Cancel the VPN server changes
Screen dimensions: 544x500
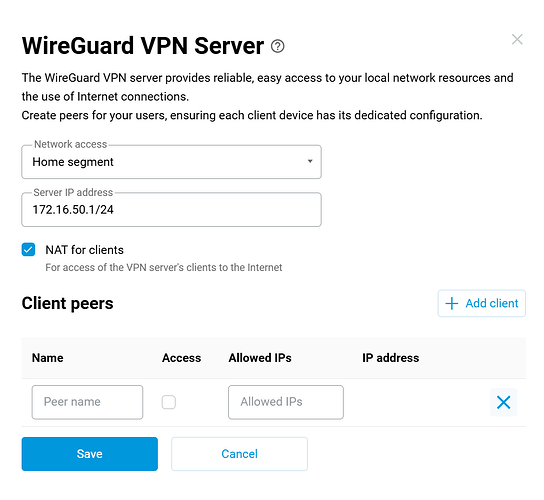tap(239, 454)
